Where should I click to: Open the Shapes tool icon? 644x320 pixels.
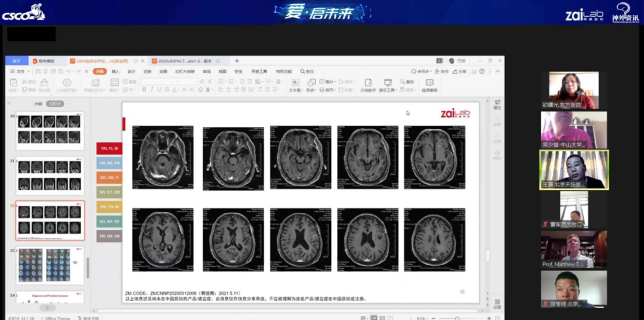(311, 83)
